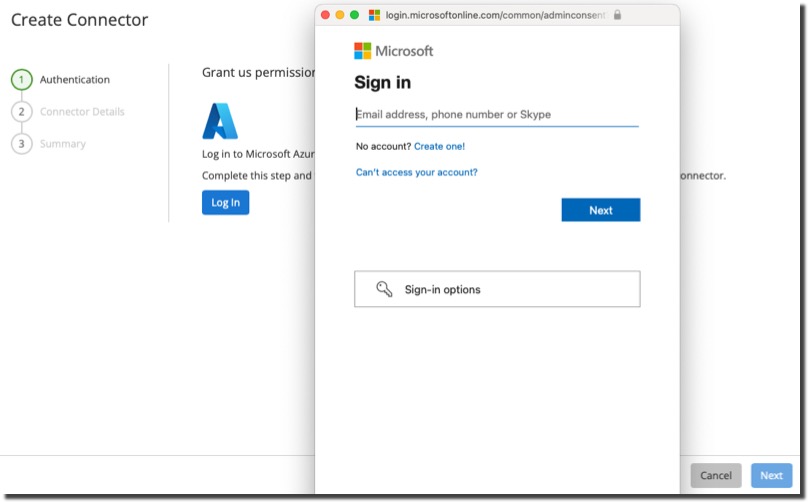Follow the 'Can't access your account?' link
The width and height of the screenshot is (808, 502).
click(416, 172)
